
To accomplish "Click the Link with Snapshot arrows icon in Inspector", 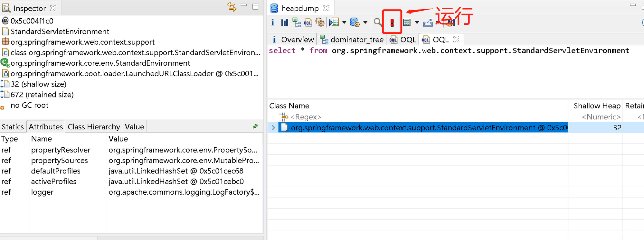I will pos(232,7).
